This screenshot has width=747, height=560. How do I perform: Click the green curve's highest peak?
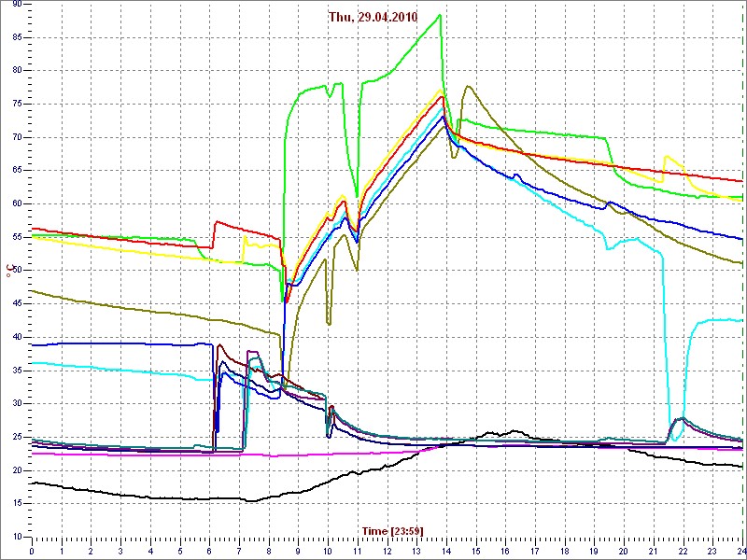click(x=440, y=15)
